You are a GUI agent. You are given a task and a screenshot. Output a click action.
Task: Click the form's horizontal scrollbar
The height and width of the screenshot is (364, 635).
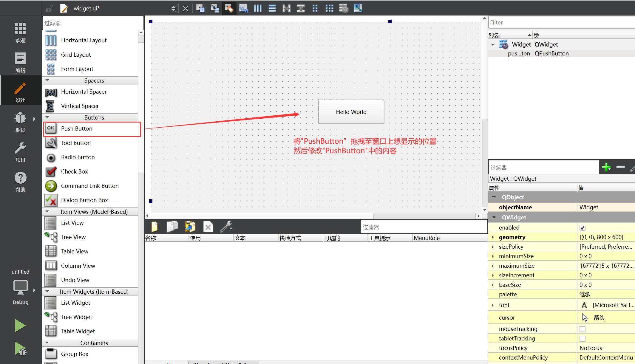coord(262,216)
